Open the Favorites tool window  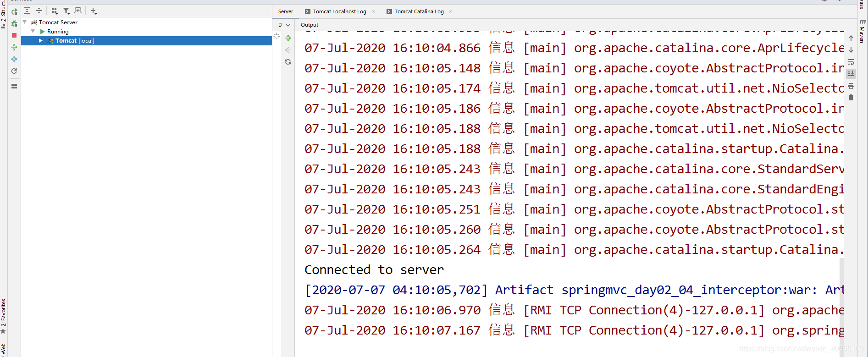3,316
